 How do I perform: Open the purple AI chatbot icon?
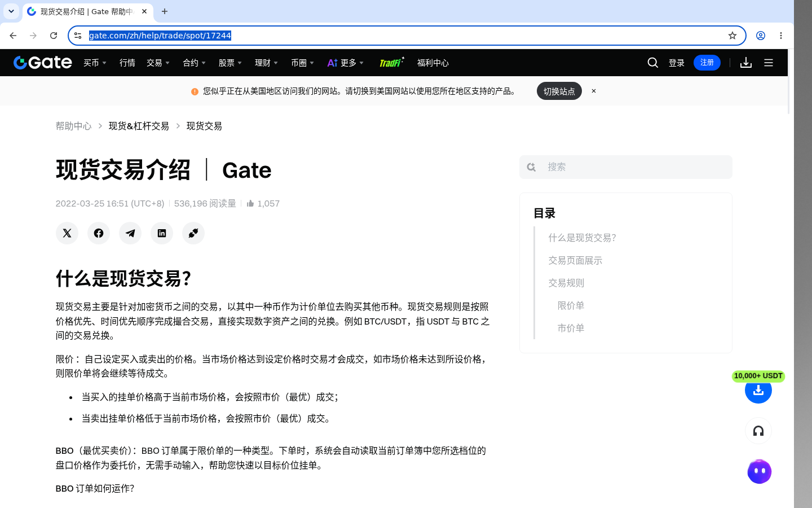760,472
